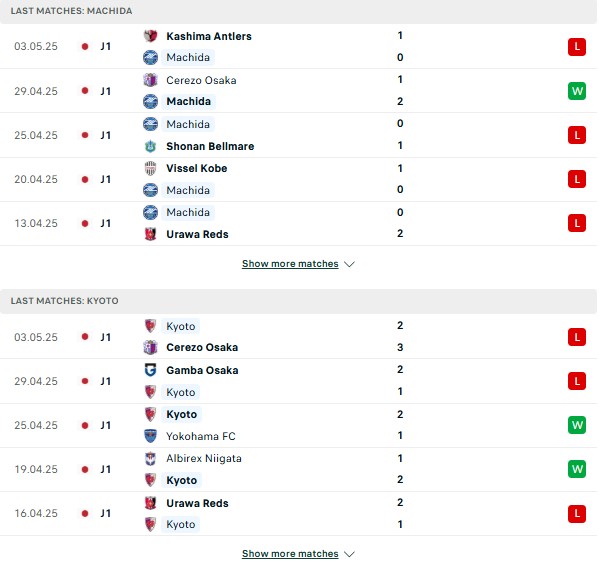Click the Albirex Niigata team crest

coord(151,458)
